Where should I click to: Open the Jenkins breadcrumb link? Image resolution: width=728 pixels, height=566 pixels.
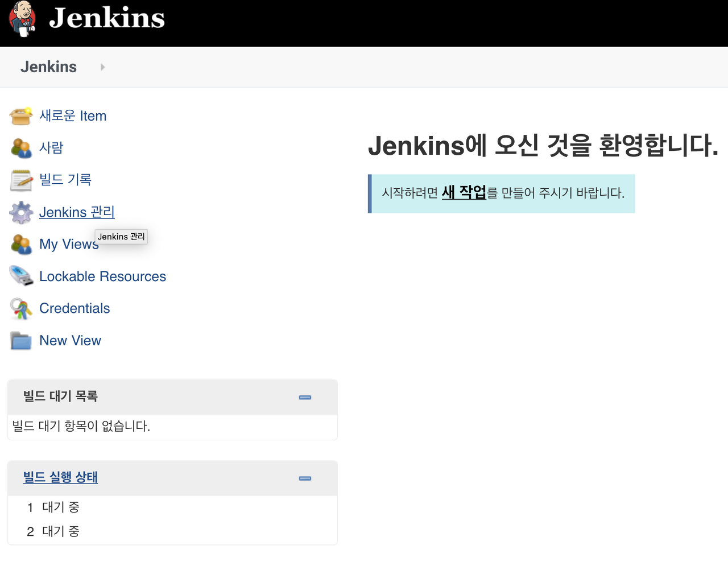(48, 67)
